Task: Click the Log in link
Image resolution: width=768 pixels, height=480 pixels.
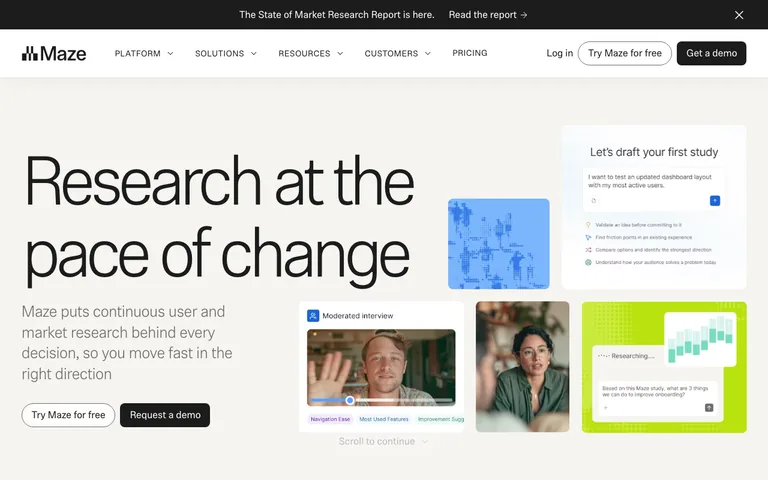Action: point(559,53)
